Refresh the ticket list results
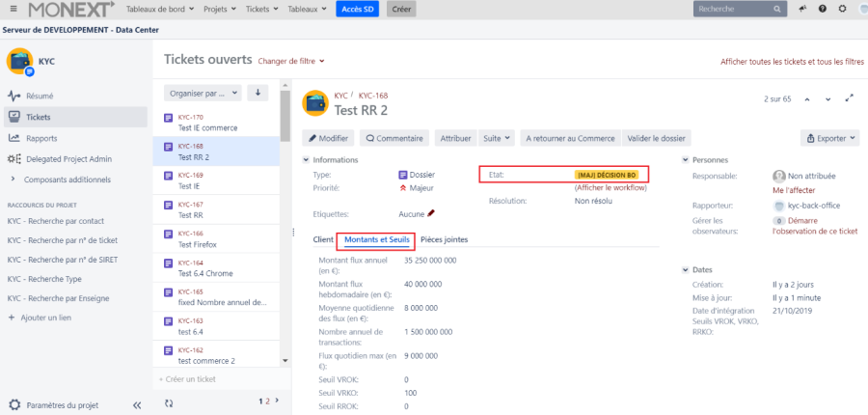 click(170, 401)
